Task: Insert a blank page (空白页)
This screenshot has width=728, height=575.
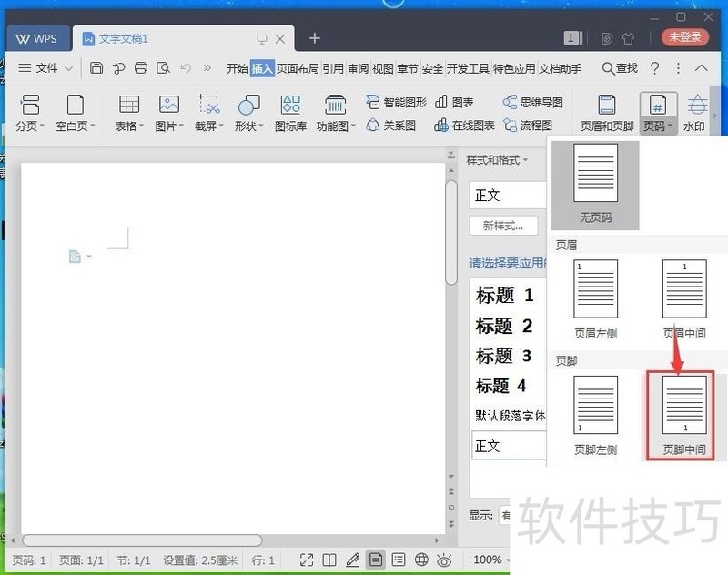Action: click(76, 113)
